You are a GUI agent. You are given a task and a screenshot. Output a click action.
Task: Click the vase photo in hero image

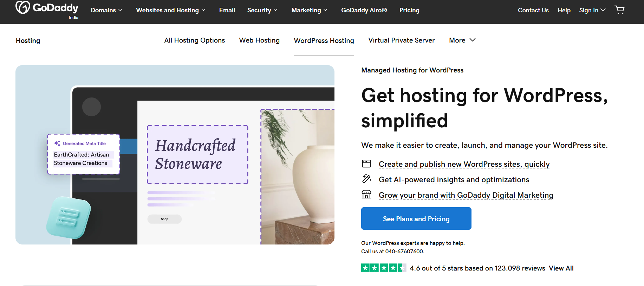coord(298,177)
